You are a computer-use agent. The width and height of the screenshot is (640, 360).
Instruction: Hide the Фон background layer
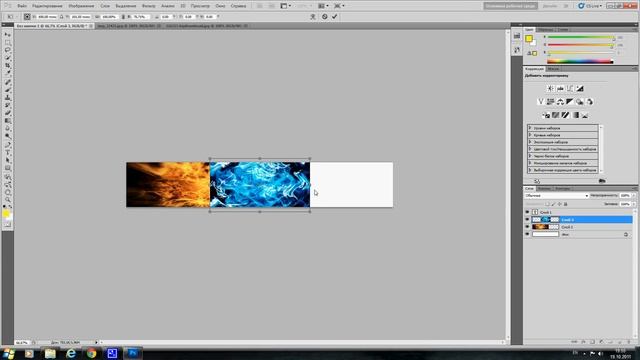pos(527,234)
